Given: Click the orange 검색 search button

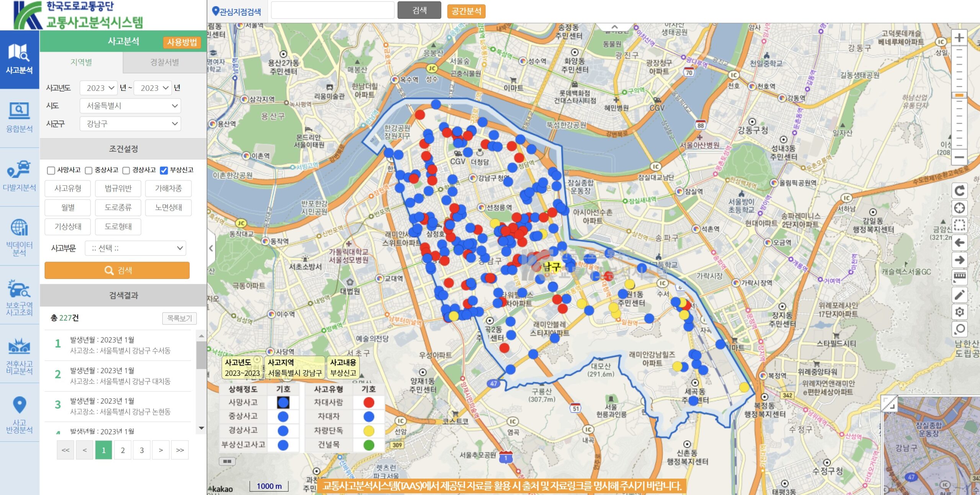Looking at the screenshot, I should pyautogui.click(x=117, y=270).
